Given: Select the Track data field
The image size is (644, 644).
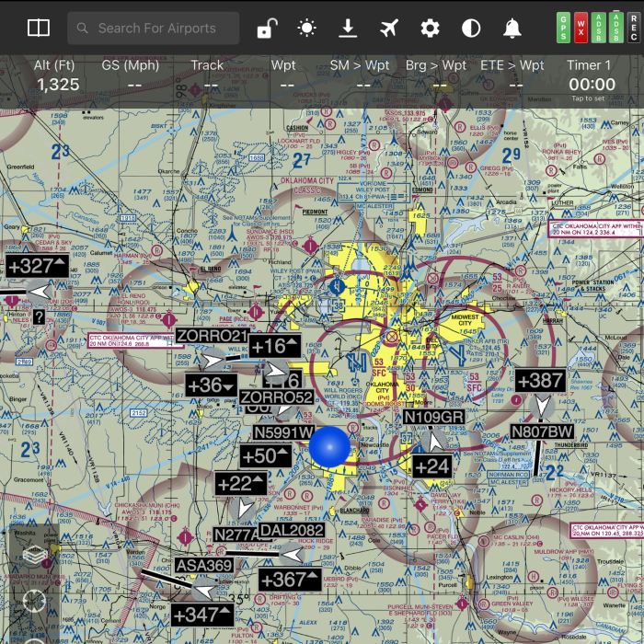Looking at the screenshot, I should click(x=207, y=76).
